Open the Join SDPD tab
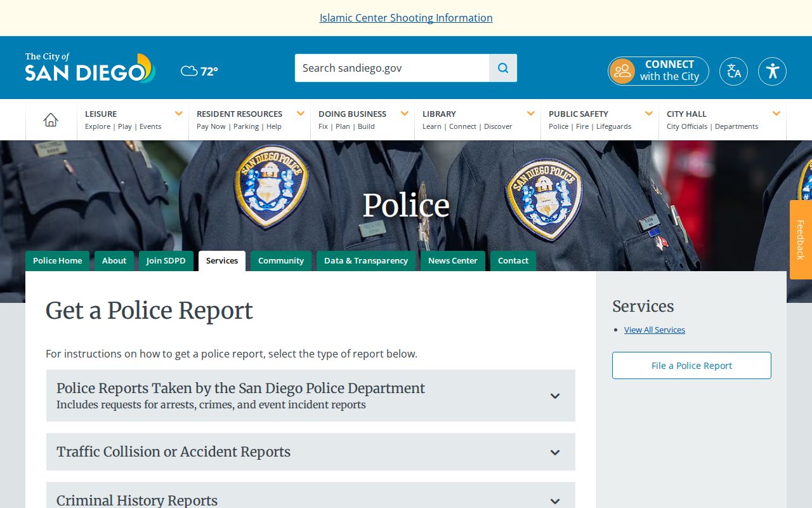 point(166,261)
